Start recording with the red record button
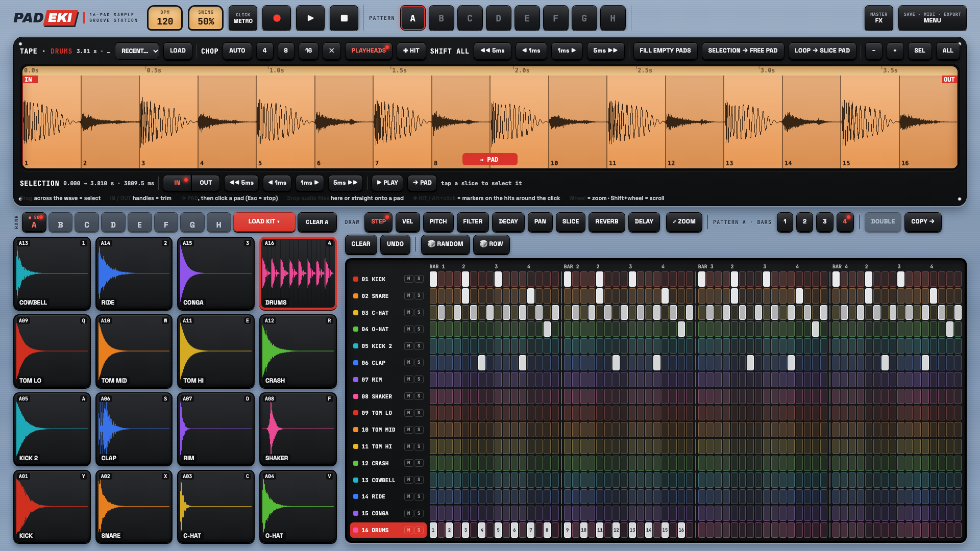The image size is (980, 551). coord(277,18)
